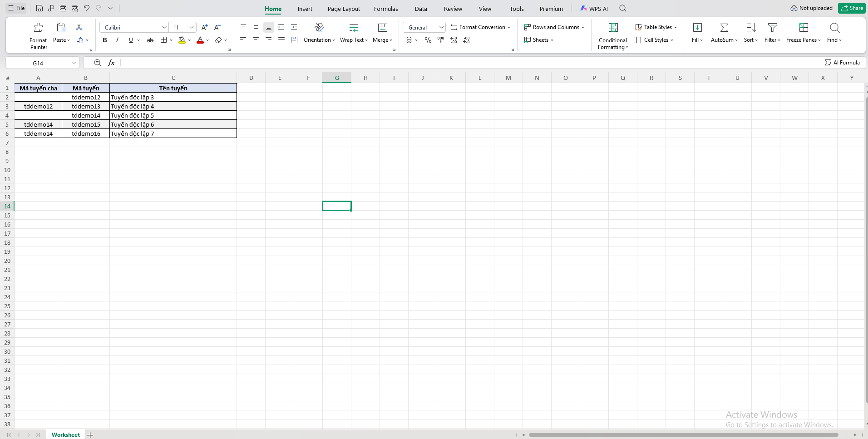Open WPS AI

coord(594,9)
